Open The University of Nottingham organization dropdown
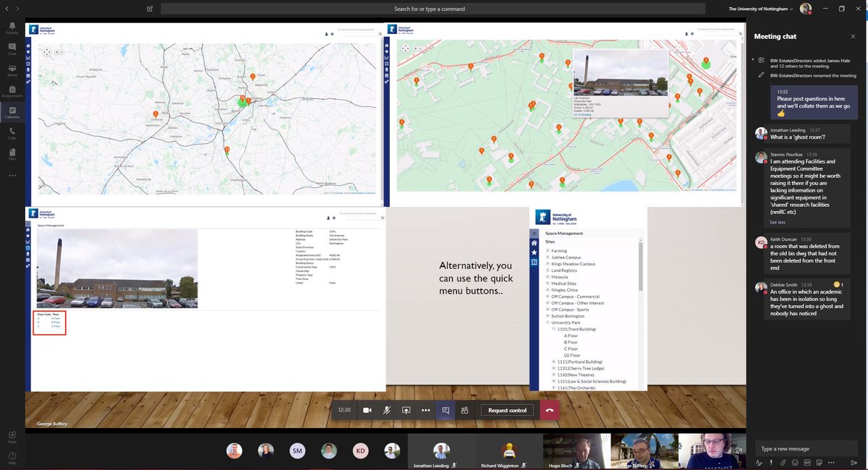The image size is (868, 470). (761, 9)
